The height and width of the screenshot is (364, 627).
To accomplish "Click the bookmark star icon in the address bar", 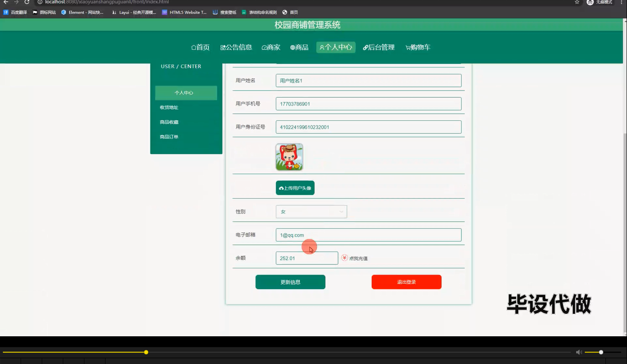I will [577, 2].
